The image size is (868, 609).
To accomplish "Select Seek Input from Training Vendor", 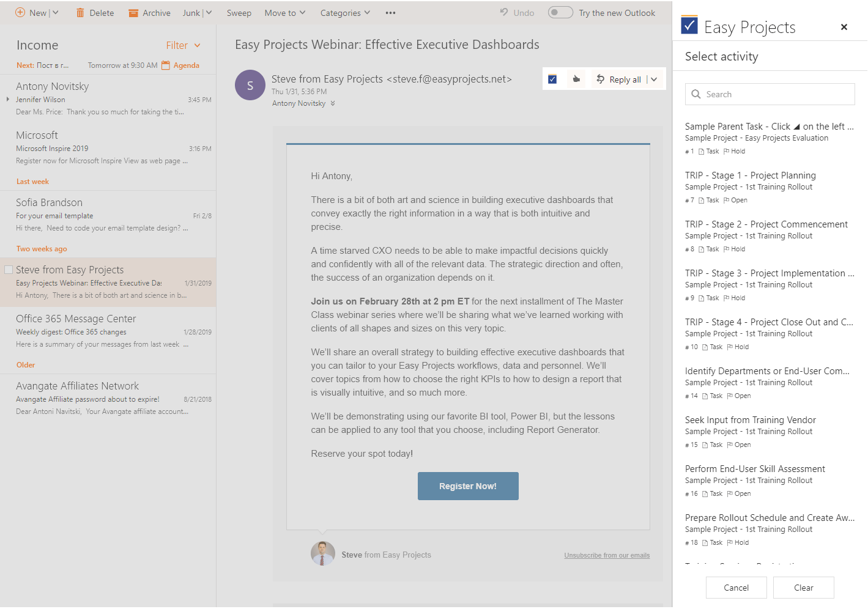I will point(770,432).
